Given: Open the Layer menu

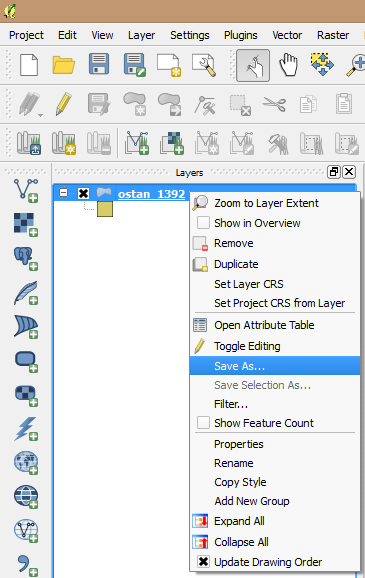Looking at the screenshot, I should 141,35.
